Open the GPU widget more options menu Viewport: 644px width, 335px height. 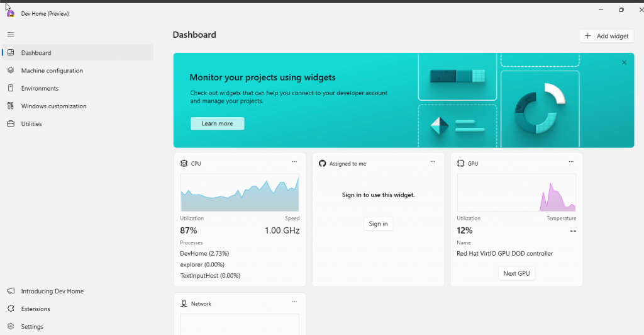(571, 162)
